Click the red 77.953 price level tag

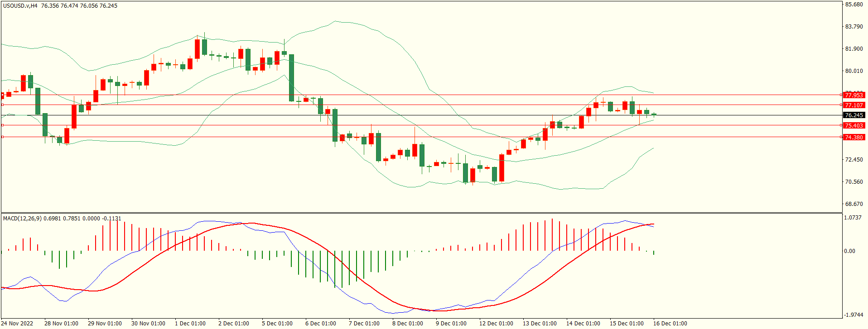pos(854,95)
